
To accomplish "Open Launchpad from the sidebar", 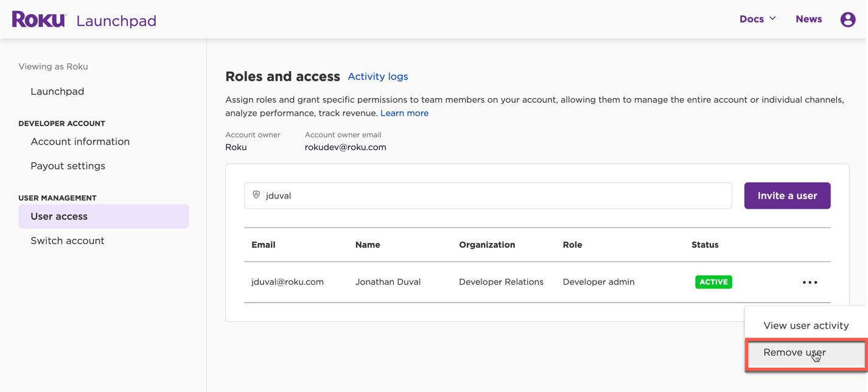I will click(x=57, y=91).
